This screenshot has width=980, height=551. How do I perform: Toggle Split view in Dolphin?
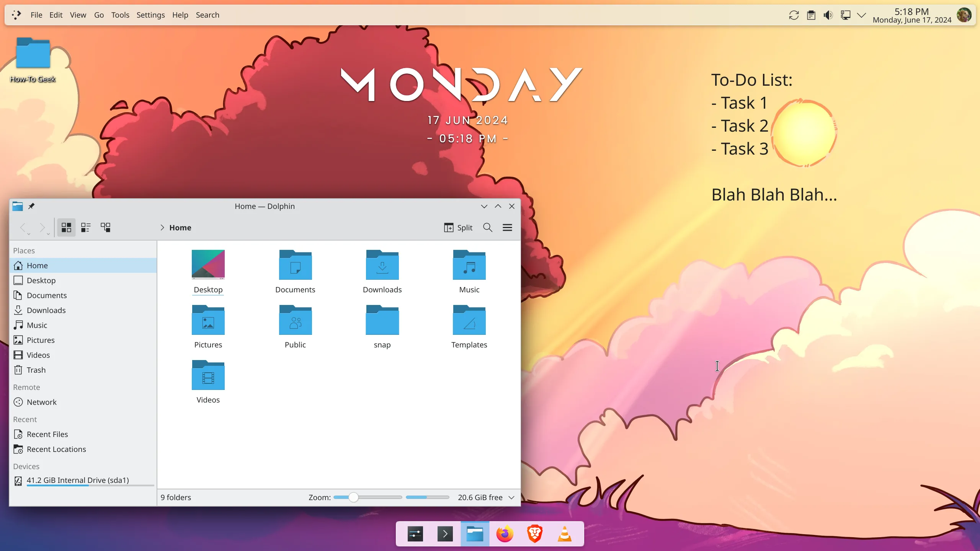pyautogui.click(x=458, y=227)
